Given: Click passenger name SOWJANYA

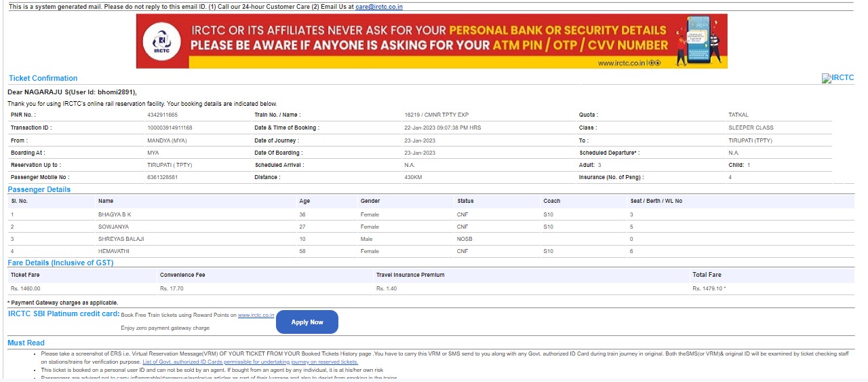Looking at the screenshot, I should point(113,227).
